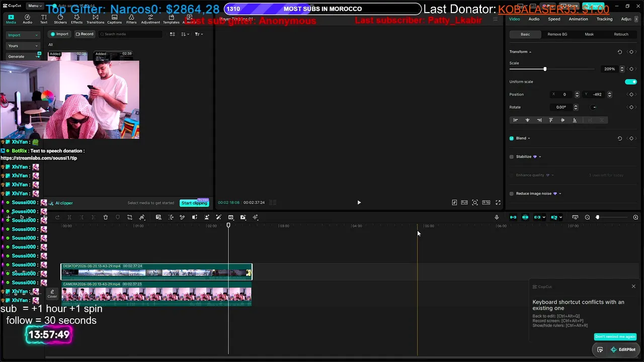Open the Stickers tab
This screenshot has height=362, width=644.
[60, 19]
